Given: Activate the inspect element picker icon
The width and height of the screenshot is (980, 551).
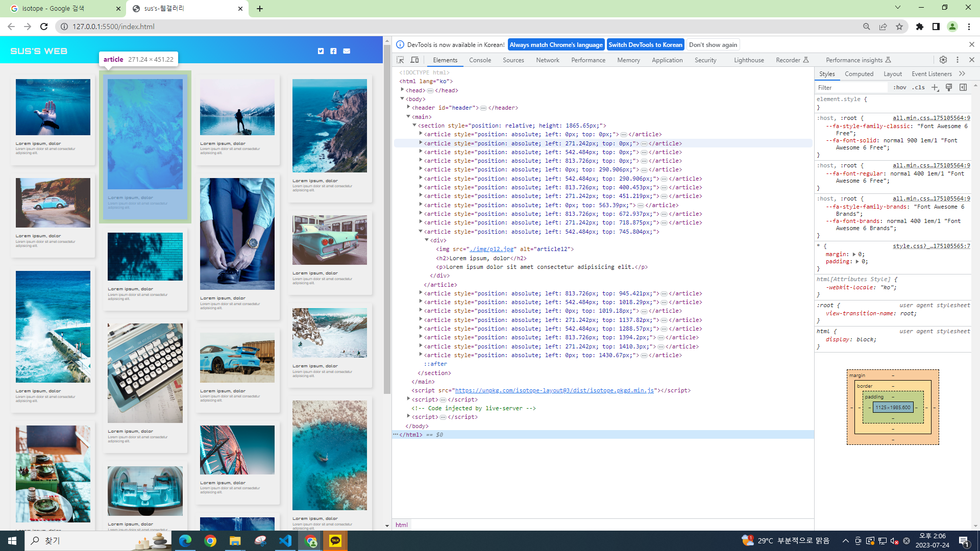Looking at the screenshot, I should (x=400, y=60).
